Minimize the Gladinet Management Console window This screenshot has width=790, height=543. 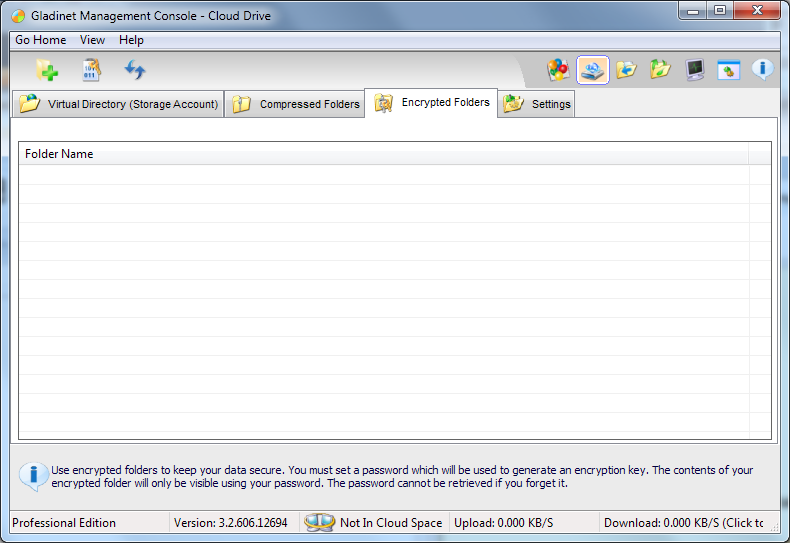[x=693, y=11]
